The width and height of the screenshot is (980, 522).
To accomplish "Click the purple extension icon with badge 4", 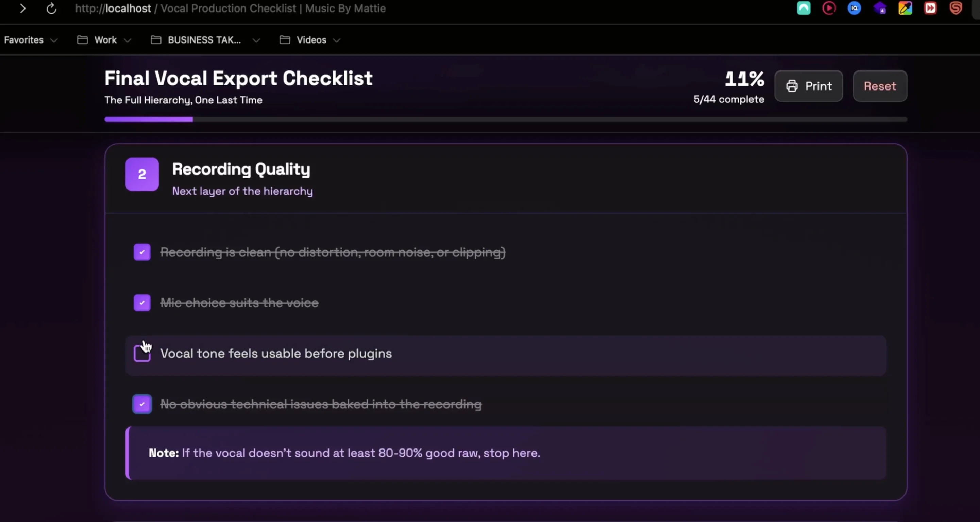I will tap(880, 8).
